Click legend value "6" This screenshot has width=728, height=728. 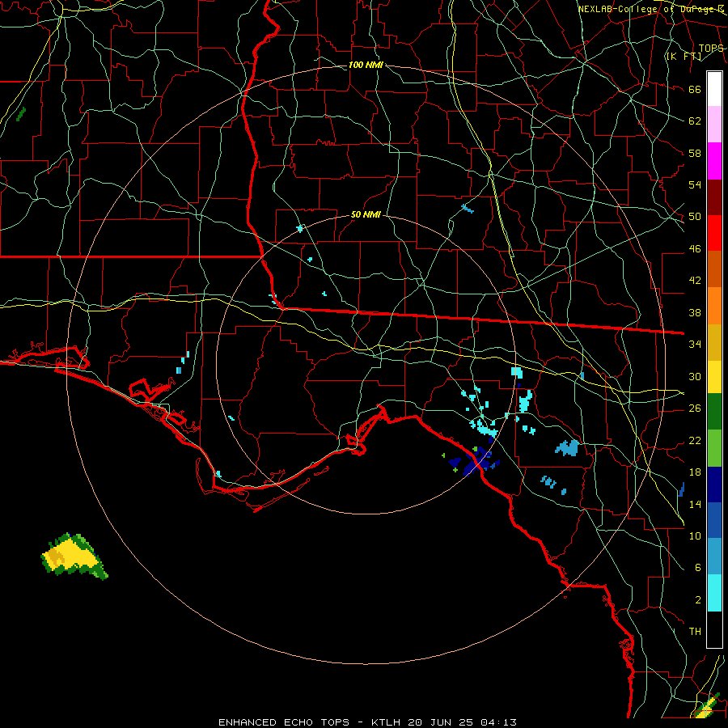tap(698, 568)
